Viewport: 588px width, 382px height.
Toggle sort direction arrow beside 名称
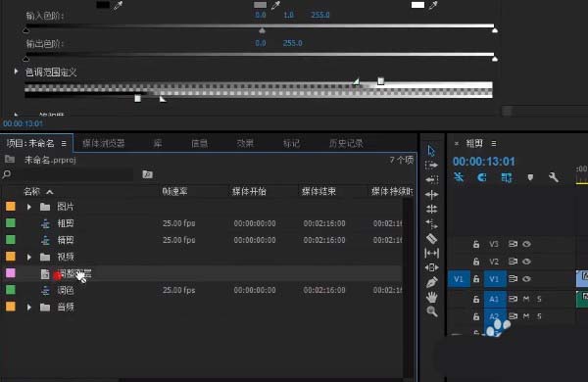[50, 192]
